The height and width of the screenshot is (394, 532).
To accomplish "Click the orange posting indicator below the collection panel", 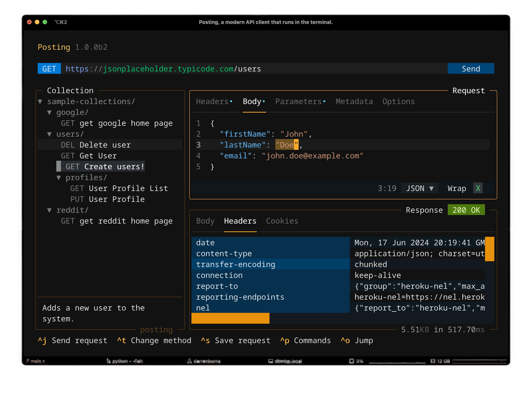I will click(x=156, y=330).
